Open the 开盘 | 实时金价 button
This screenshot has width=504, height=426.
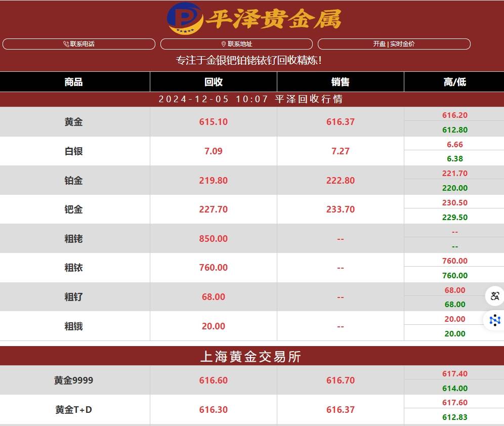tap(394, 44)
